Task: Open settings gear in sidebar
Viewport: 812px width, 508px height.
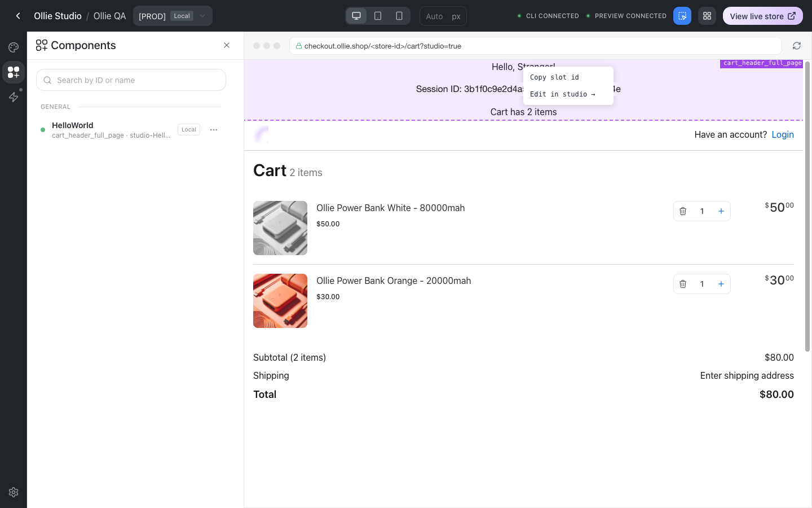Action: point(14,492)
